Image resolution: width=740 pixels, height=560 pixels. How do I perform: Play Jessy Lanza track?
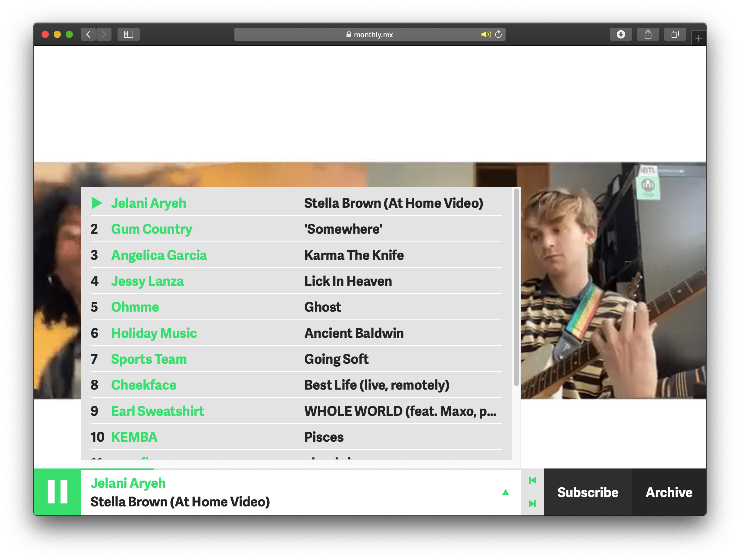coord(296,281)
